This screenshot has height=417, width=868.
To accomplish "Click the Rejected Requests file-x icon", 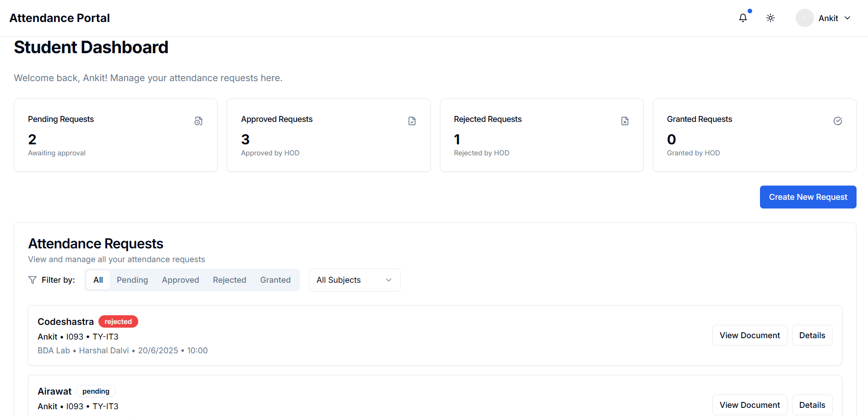I will click(624, 121).
